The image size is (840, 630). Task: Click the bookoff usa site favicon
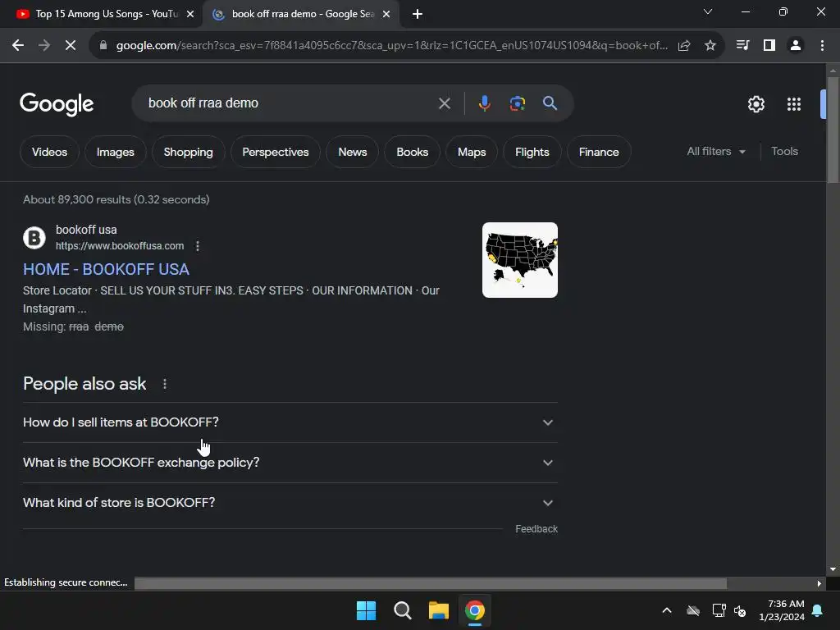point(34,238)
